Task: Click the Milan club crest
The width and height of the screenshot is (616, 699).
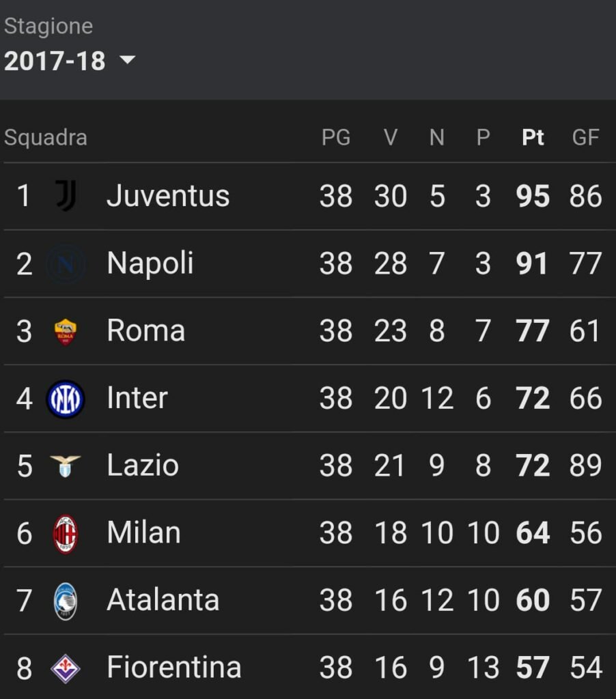Action: pos(66,534)
